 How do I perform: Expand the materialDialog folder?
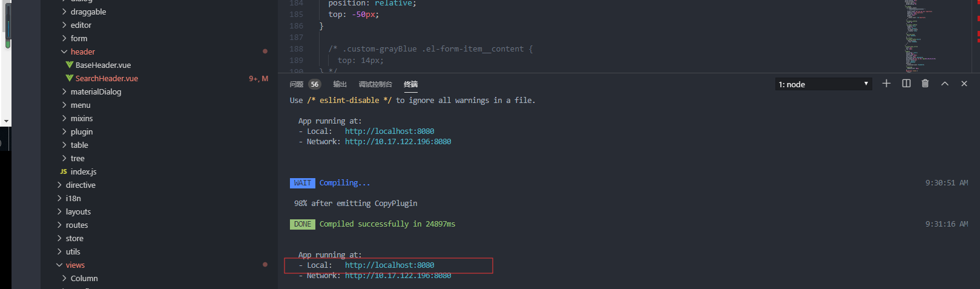(96, 91)
